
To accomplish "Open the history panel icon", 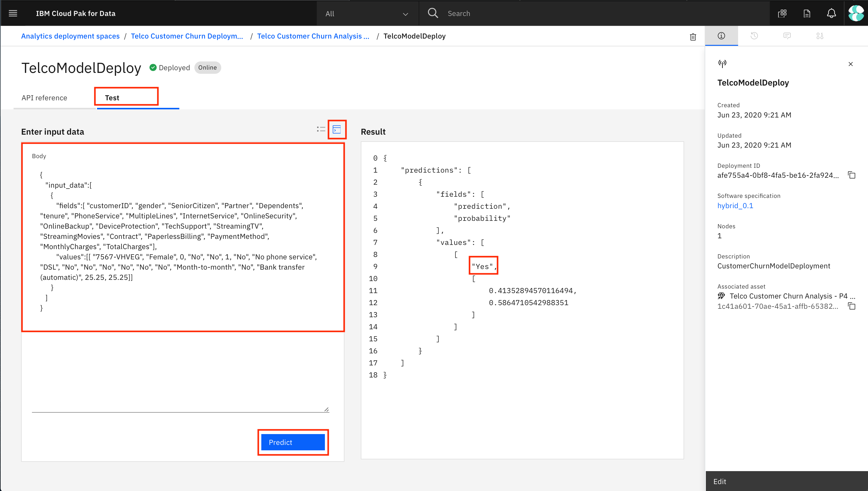I will (x=754, y=36).
